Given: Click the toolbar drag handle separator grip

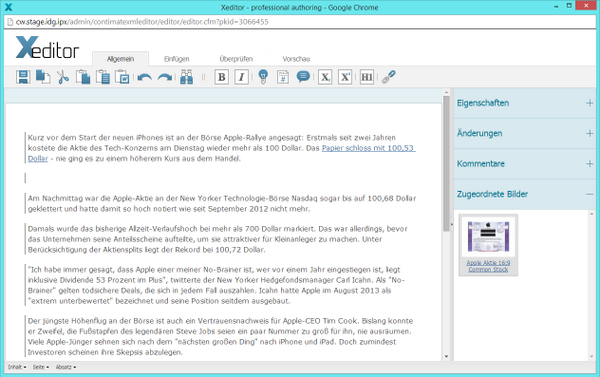Looking at the screenshot, I should pos(203,77).
